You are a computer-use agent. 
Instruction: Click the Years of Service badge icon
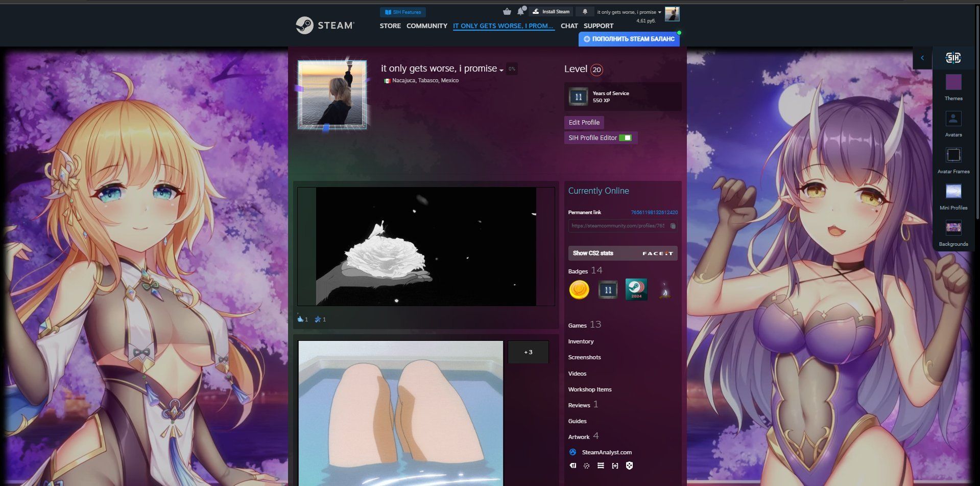pyautogui.click(x=578, y=97)
